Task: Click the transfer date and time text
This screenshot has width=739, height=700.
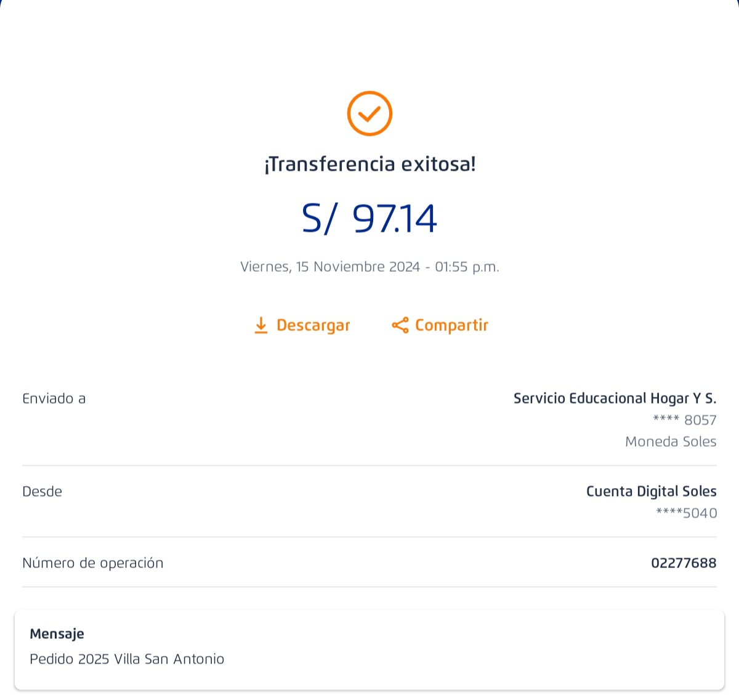Action: click(369, 267)
